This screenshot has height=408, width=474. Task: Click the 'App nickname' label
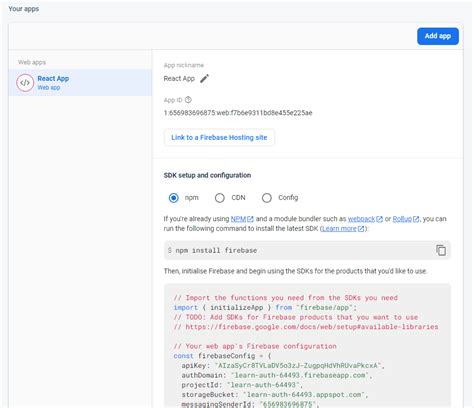(184, 65)
